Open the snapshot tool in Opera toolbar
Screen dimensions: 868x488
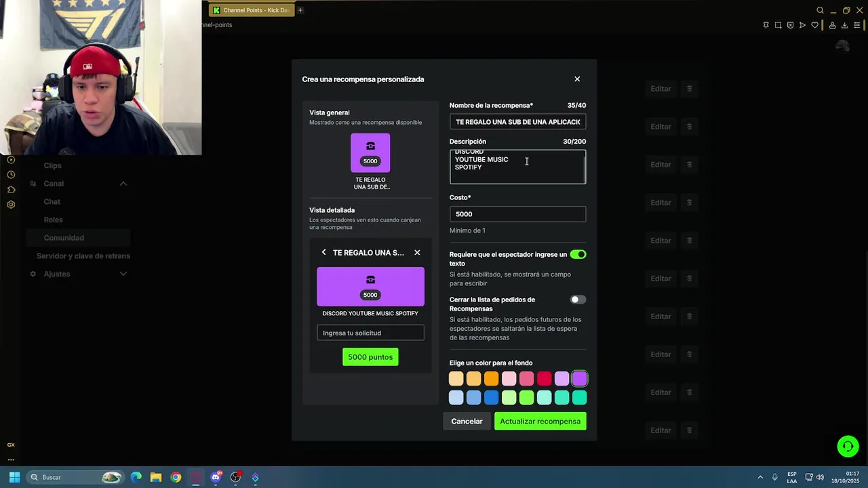point(778,25)
